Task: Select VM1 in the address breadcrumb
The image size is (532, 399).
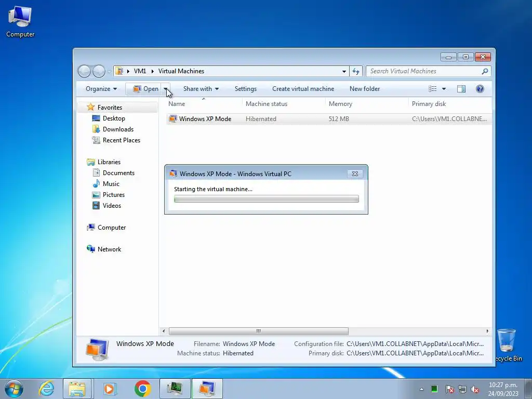Action: (x=140, y=71)
